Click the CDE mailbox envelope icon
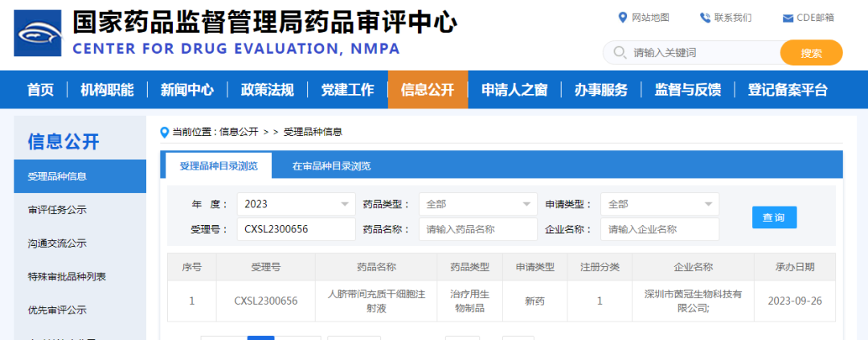Image resolution: width=868 pixels, height=340 pixels. 788,18
